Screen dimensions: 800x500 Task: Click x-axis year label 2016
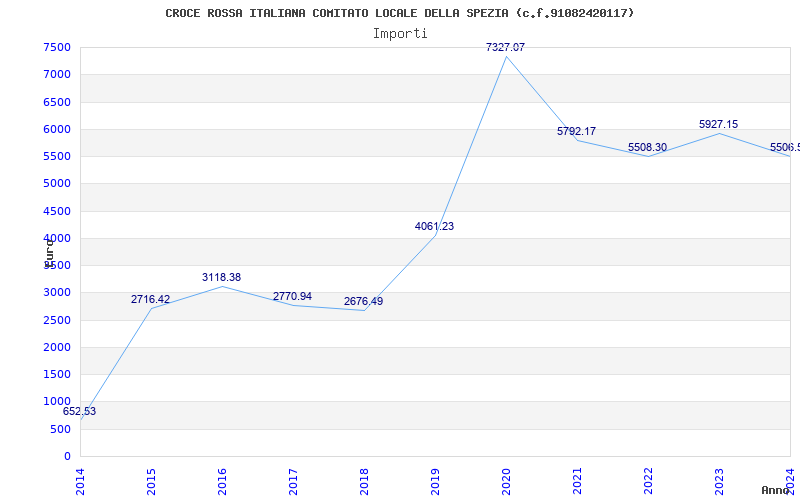221,482
